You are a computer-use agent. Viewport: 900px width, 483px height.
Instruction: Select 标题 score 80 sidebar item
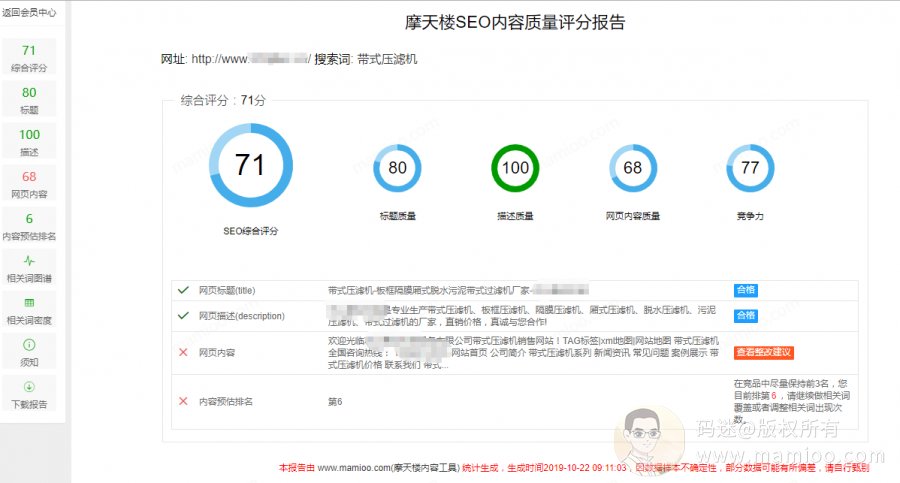29,100
